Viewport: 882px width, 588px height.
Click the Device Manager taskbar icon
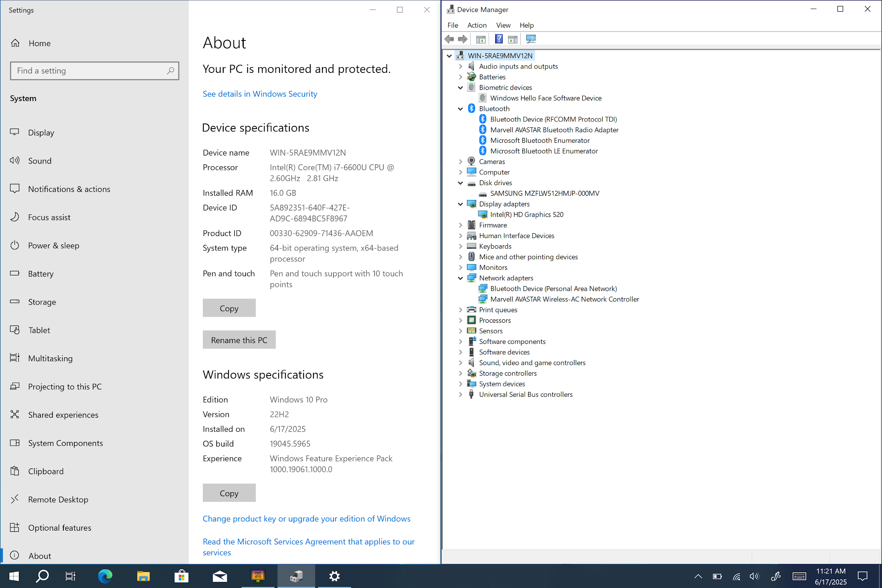(296, 576)
